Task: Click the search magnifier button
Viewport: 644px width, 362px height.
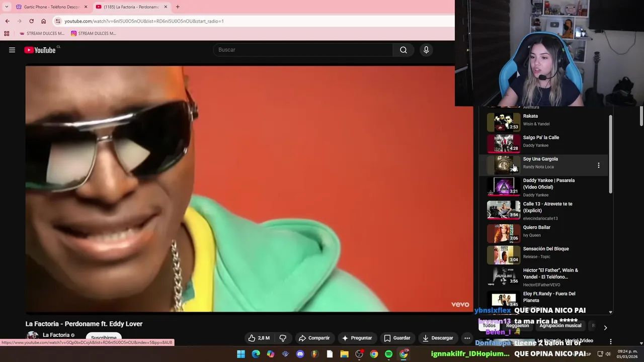Action: (404, 50)
